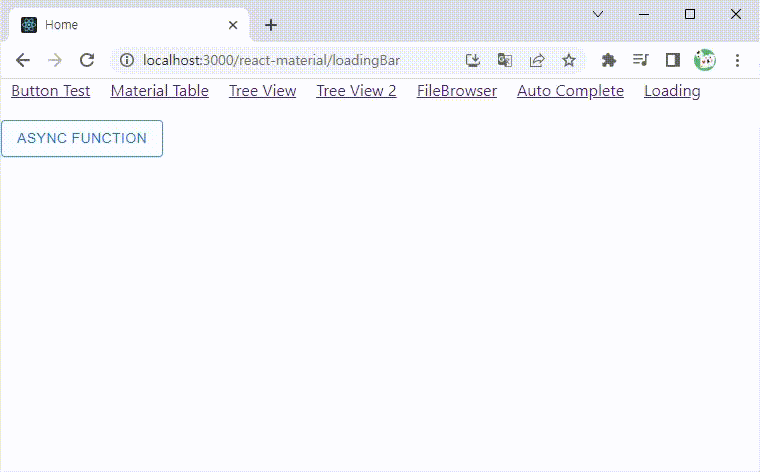The width and height of the screenshot is (760, 472).
Task: Click the install app icon in address bar
Action: coord(473,60)
